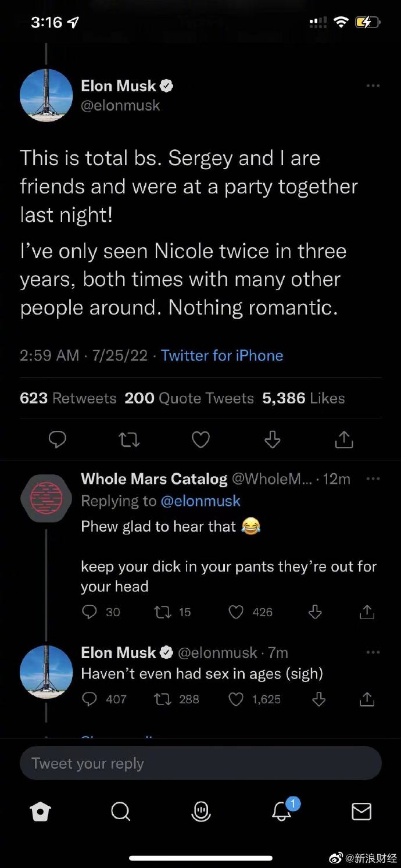
Task: Like the main tweet with heart icon
Action: 201,440
